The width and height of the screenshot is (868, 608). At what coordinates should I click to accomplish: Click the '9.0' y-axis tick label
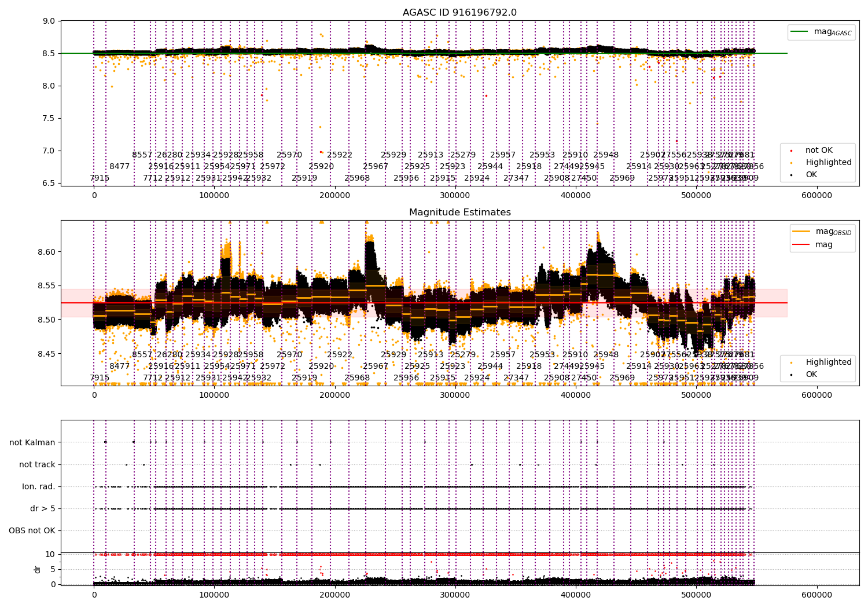(49, 21)
